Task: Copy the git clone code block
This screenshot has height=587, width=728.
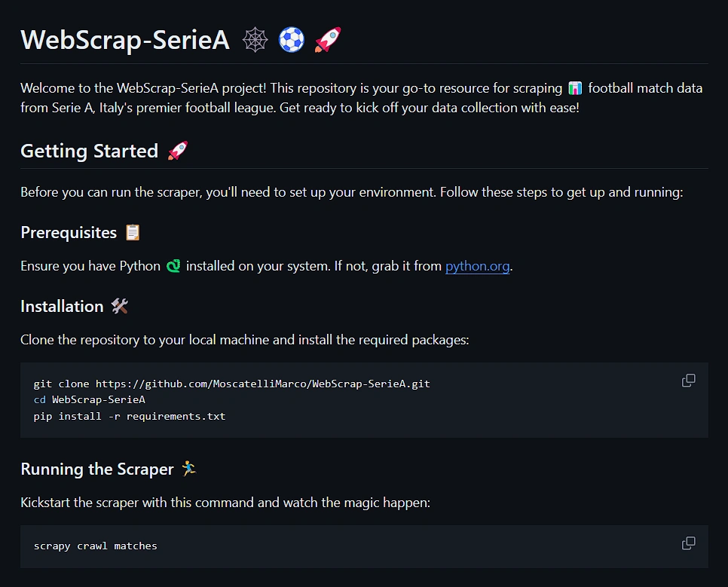Action: pos(689,381)
